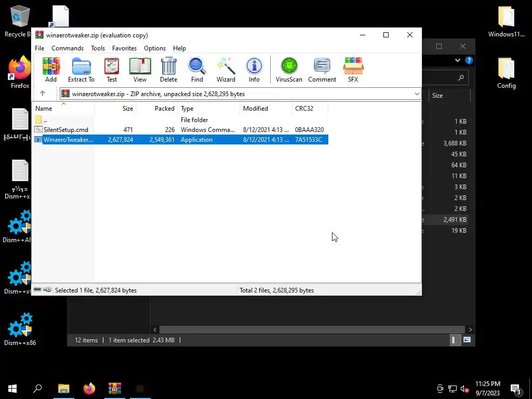Click the muted volume tray icon
Image resolution: width=532 pixels, height=399 pixels.
(464, 389)
